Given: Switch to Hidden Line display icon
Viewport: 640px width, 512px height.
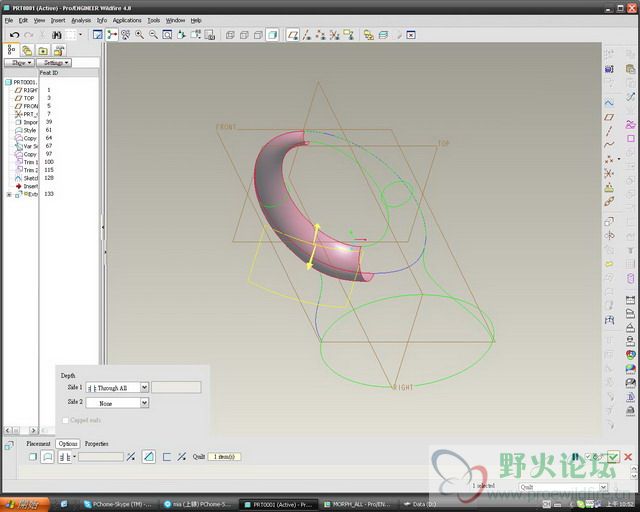Looking at the screenshot, I should pyautogui.click(x=244, y=35).
